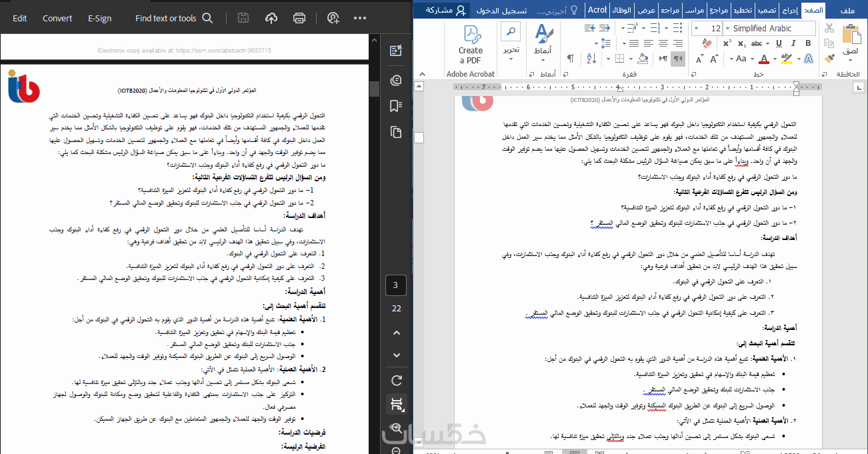Enable right-to-left text direction

coord(677,59)
